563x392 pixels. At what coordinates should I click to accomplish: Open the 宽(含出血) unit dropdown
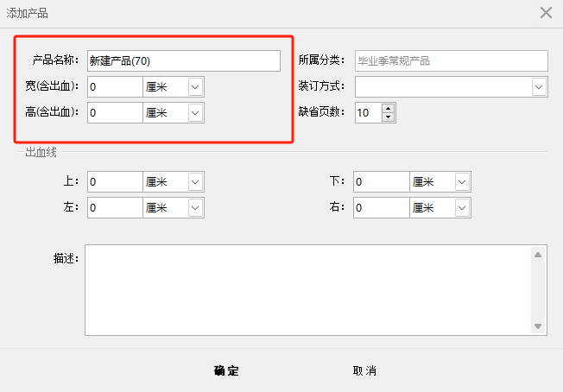point(195,87)
